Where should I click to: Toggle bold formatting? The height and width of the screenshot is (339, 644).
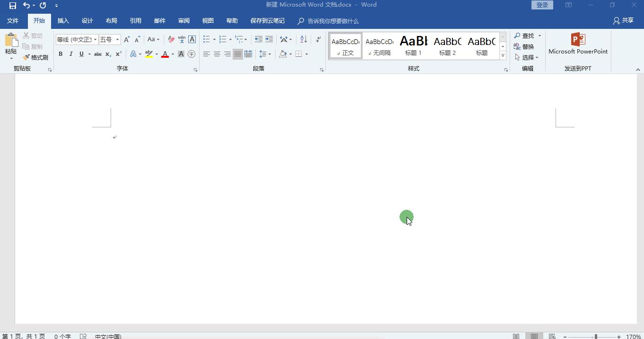pos(61,54)
